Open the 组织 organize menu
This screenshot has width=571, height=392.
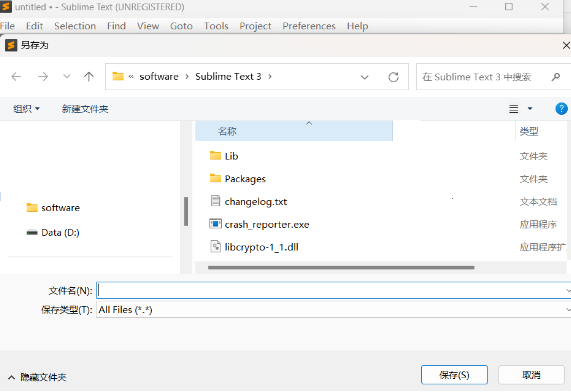click(26, 109)
